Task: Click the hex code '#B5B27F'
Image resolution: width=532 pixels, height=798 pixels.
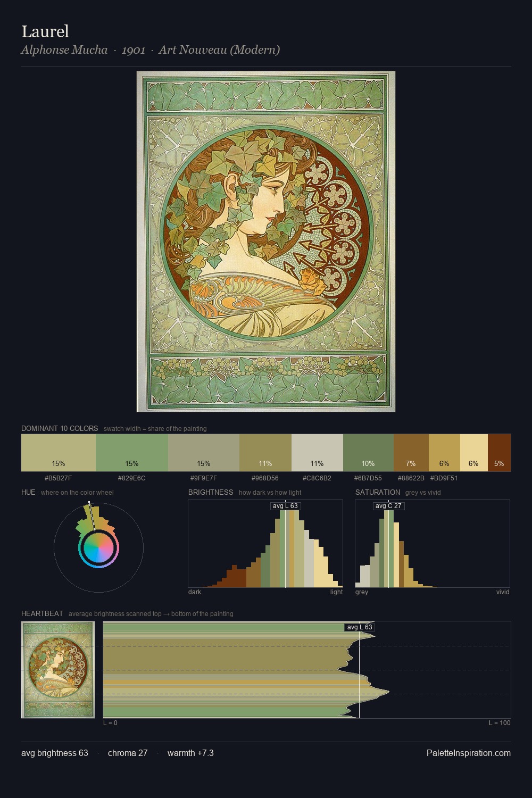Action: tap(58, 478)
